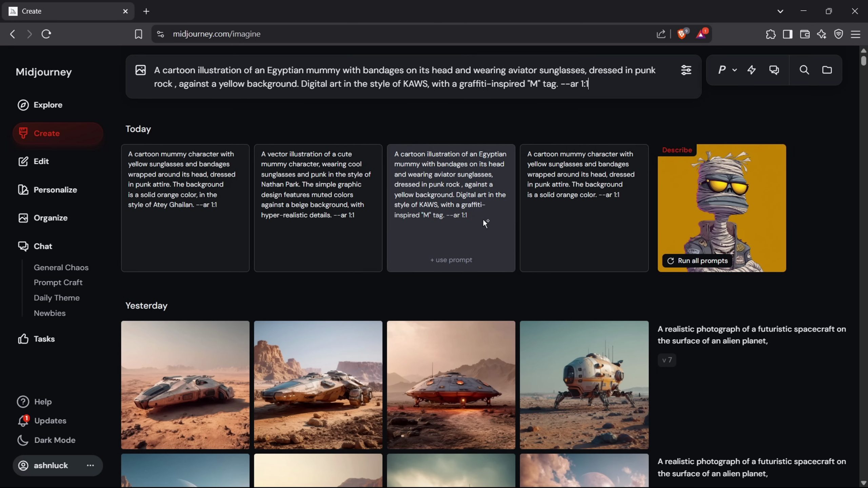The height and width of the screenshot is (488, 868).
Task: Open Leo AI sparkle icon
Action: tap(822, 34)
